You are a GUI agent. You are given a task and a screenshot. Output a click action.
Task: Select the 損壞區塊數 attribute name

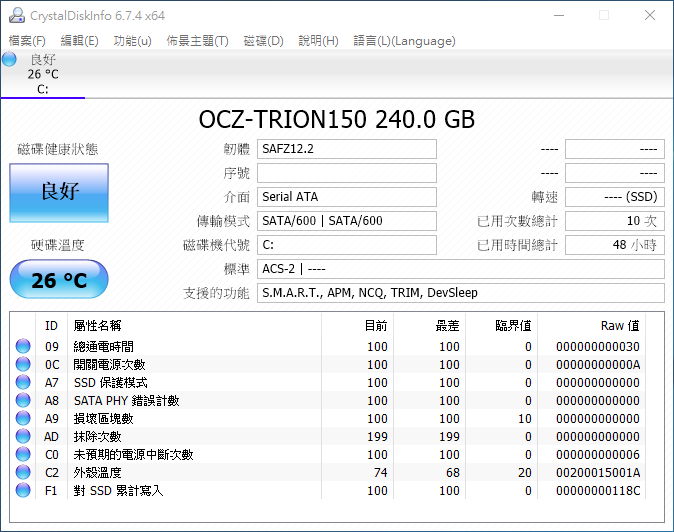click(104, 419)
